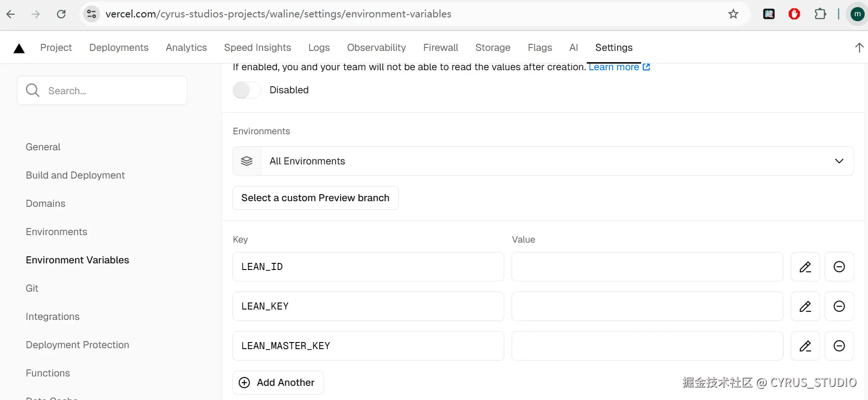Select the Settings tab
The height and width of the screenshot is (400, 868).
tap(614, 48)
